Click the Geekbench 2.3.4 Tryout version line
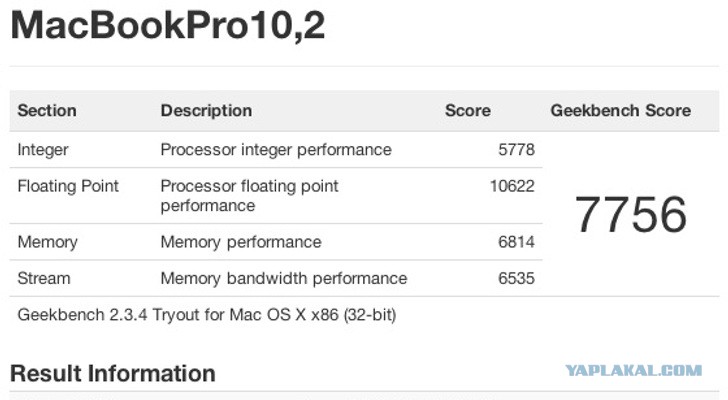 coord(207,315)
